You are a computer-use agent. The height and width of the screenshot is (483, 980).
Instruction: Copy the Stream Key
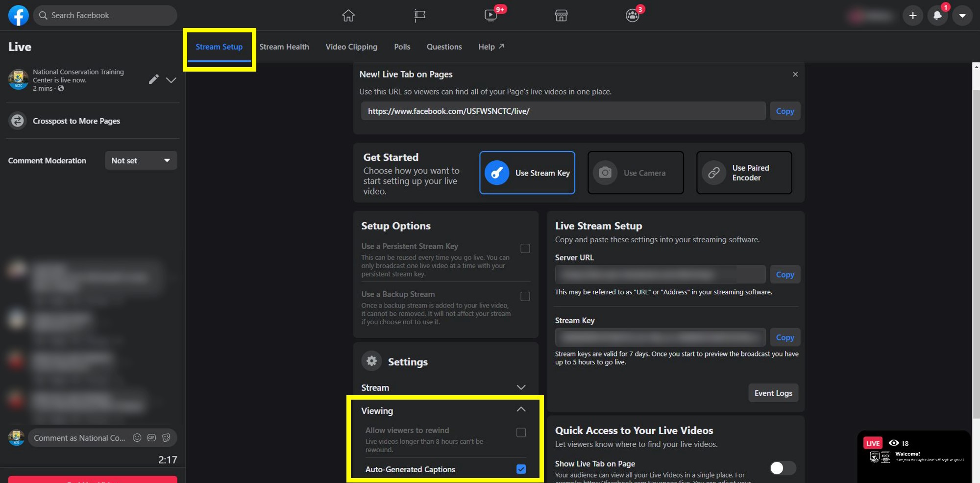(x=785, y=337)
